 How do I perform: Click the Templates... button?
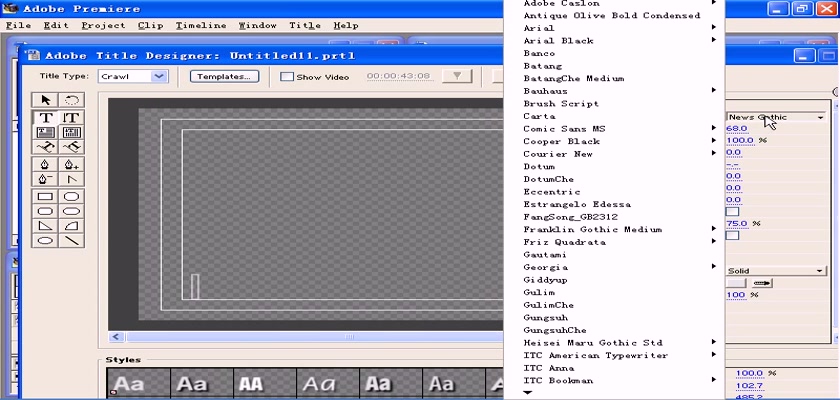click(x=224, y=76)
